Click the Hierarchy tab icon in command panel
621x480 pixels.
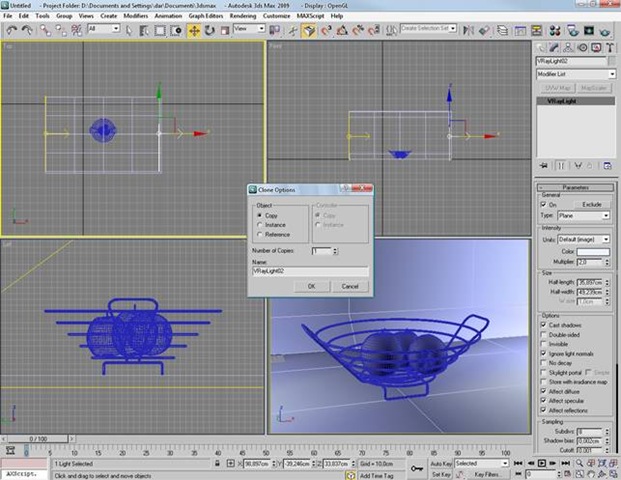tap(569, 47)
